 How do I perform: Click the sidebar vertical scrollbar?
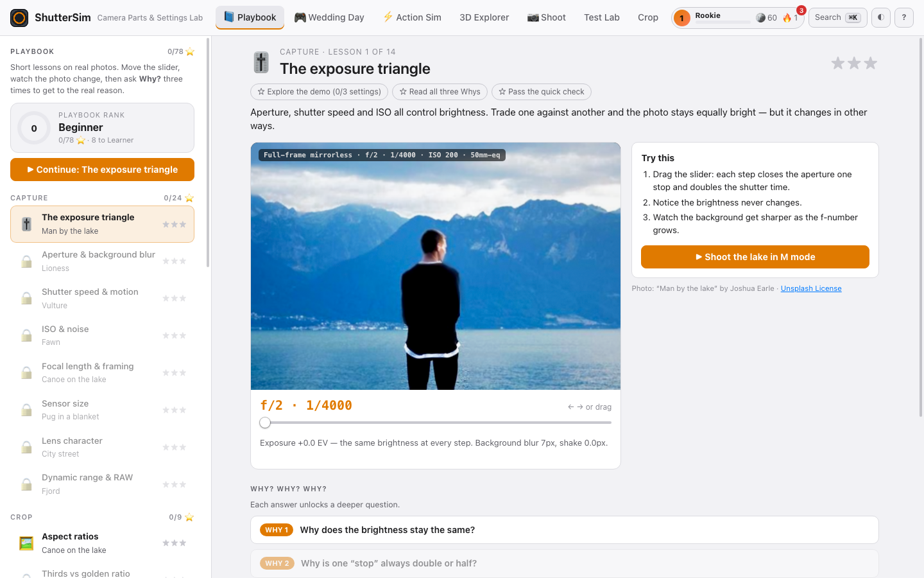[207, 152]
